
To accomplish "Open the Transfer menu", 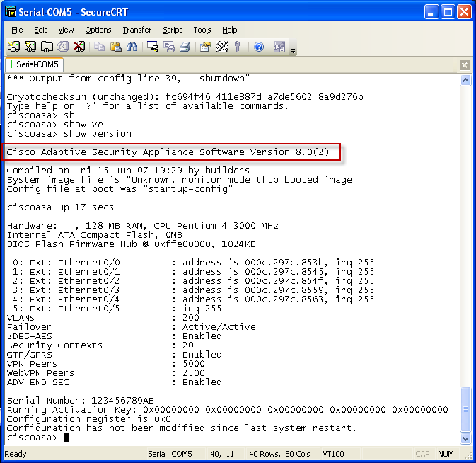I will pos(137,30).
